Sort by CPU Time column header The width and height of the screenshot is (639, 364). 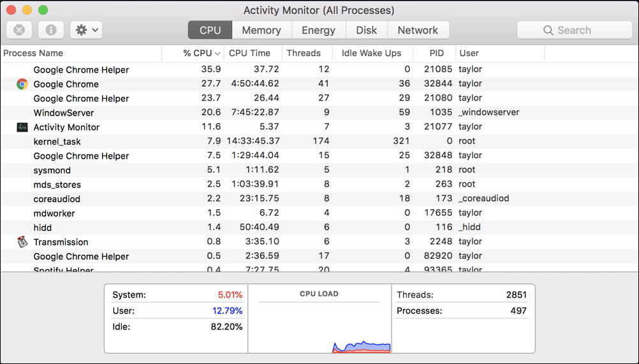pos(253,53)
